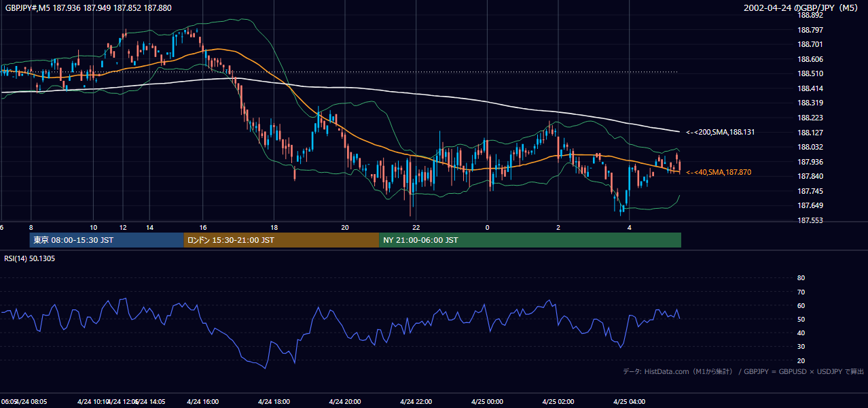This screenshot has height=408, width=868.
Task: Click hour 18 on the chart time axis
Action: pyautogui.click(x=274, y=227)
